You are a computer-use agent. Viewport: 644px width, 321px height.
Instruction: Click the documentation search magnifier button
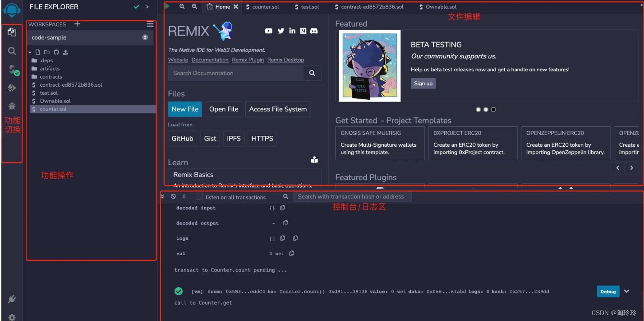point(312,73)
